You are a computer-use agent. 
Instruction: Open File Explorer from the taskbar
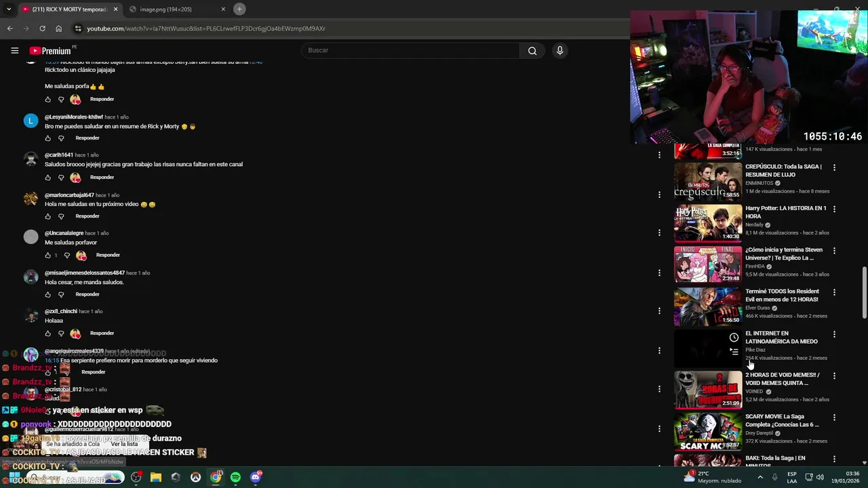[156, 477]
